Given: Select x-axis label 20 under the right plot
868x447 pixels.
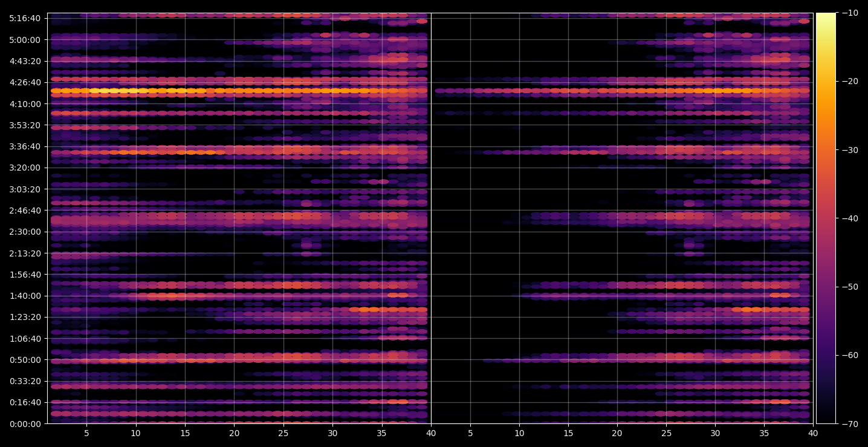Looking at the screenshot, I should pyautogui.click(x=617, y=433).
